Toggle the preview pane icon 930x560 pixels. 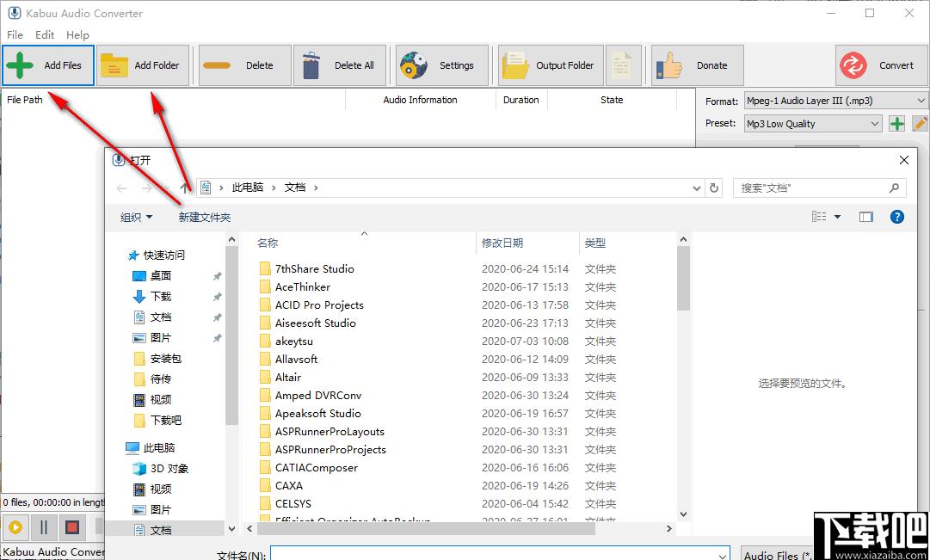[x=866, y=217]
